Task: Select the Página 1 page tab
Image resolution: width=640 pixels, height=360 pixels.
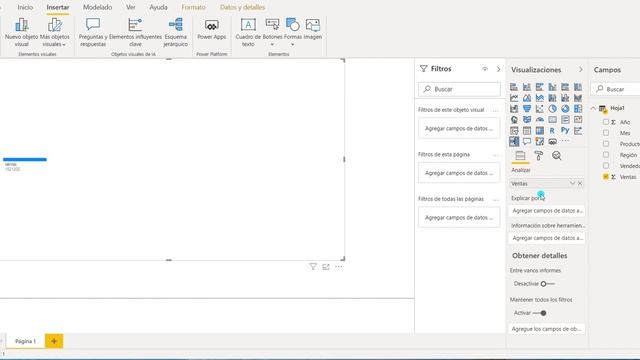Action: (x=25, y=341)
